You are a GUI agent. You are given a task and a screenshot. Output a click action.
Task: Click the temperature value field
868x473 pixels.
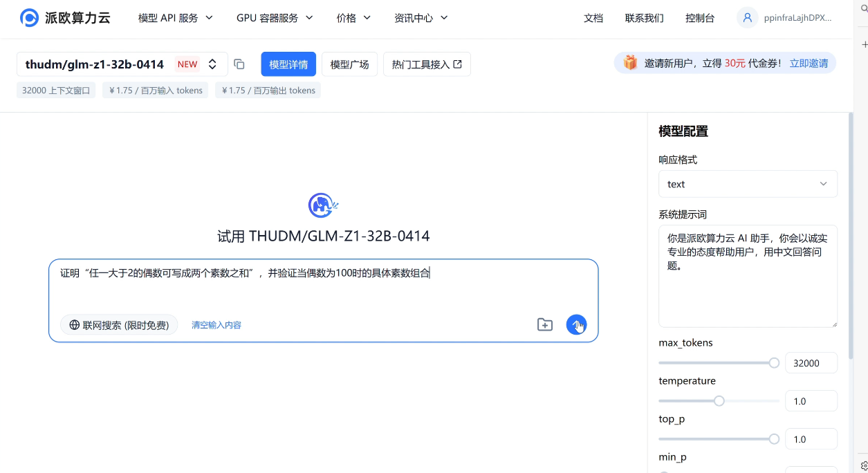811,401
